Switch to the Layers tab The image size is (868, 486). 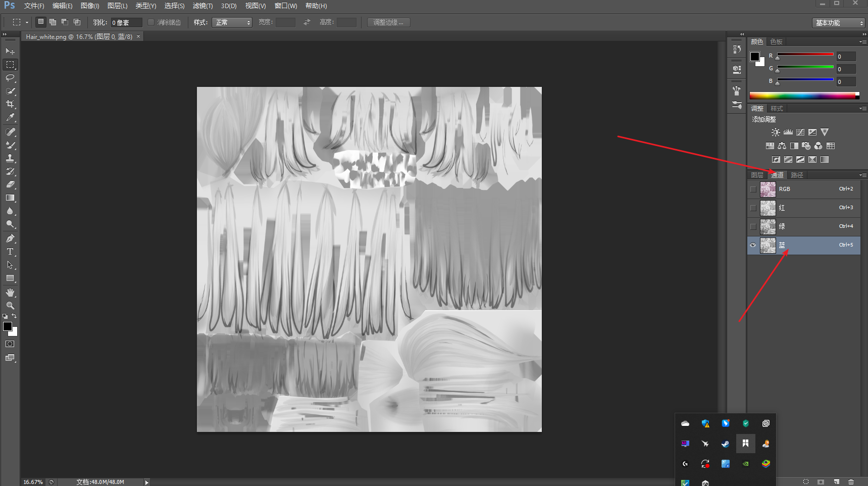[757, 175]
